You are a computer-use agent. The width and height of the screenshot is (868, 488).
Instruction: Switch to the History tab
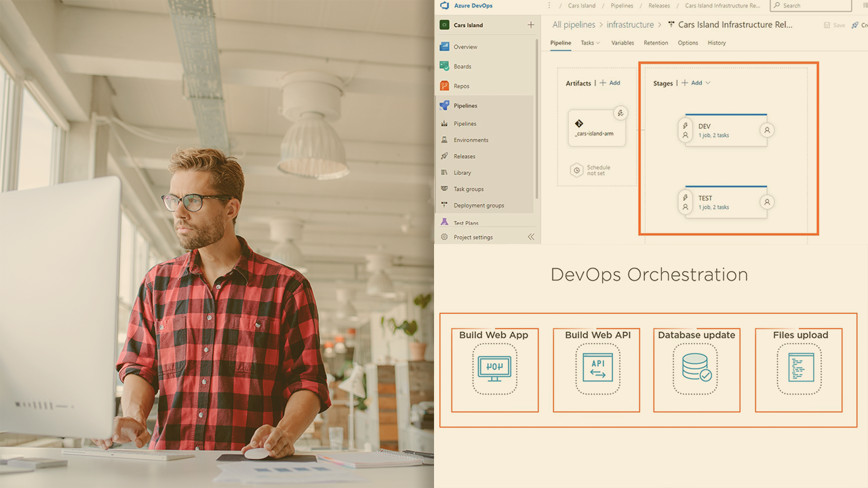click(x=717, y=43)
